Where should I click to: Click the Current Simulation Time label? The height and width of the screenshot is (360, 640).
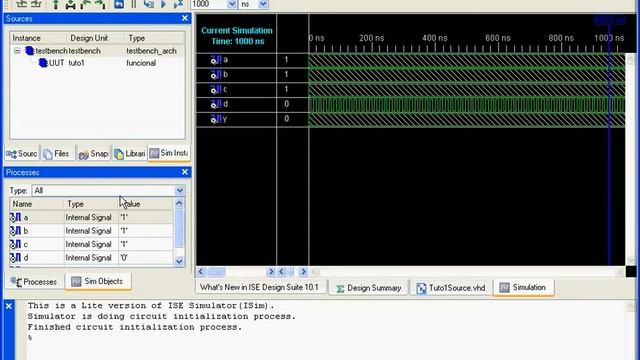click(x=237, y=36)
